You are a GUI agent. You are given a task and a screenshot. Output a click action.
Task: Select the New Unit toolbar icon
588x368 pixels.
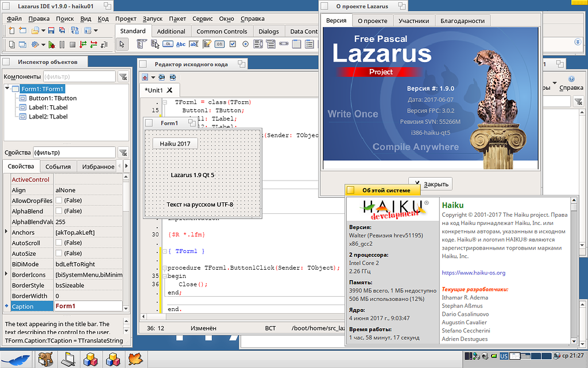[x=11, y=30]
